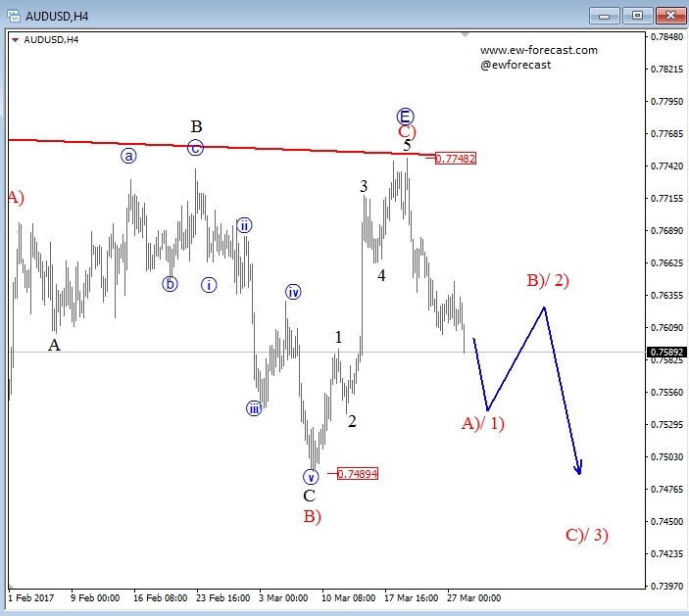Click wave number 3 label
The image size is (689, 616).
(364, 187)
